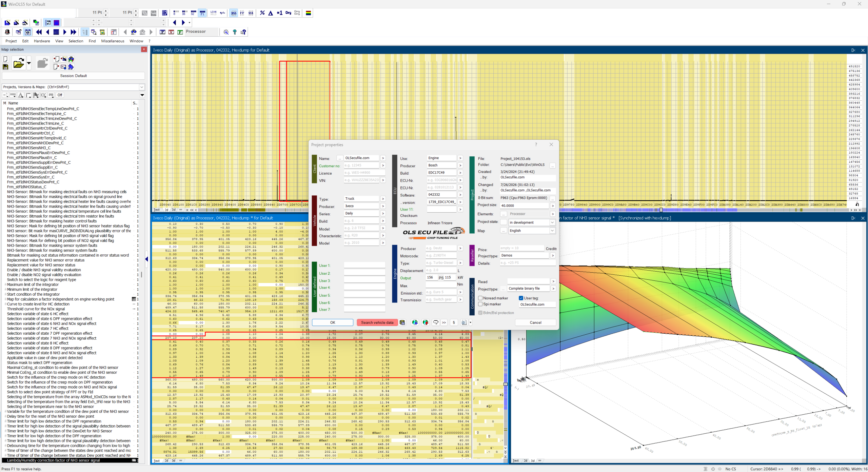Viewport: 868px width, 472px height.
Task: Click the Search vehicle data button
Action: [x=377, y=322]
